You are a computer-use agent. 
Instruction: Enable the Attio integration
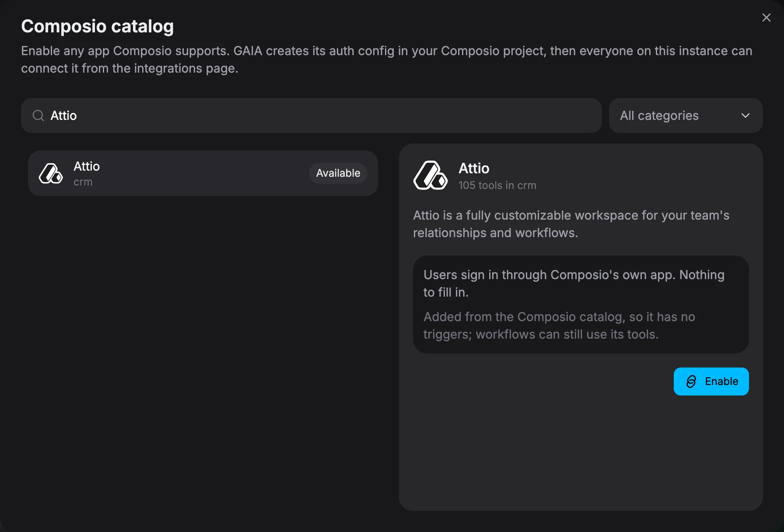711,381
